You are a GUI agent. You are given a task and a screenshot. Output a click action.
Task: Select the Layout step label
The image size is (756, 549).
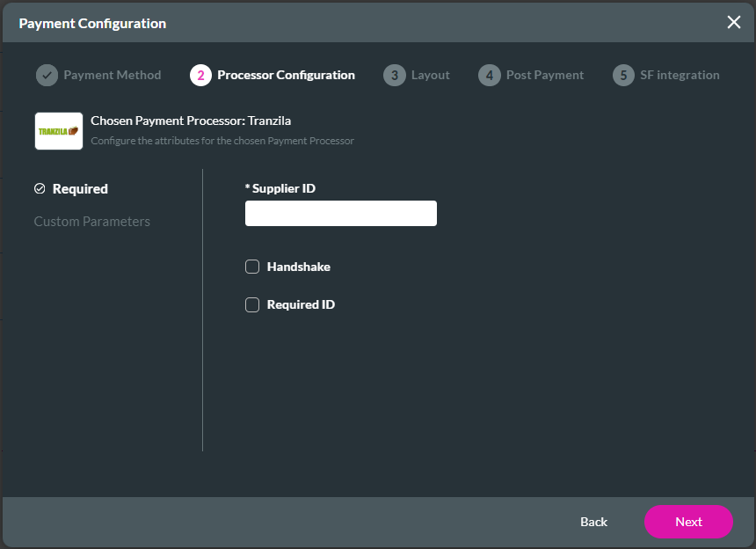(x=430, y=75)
